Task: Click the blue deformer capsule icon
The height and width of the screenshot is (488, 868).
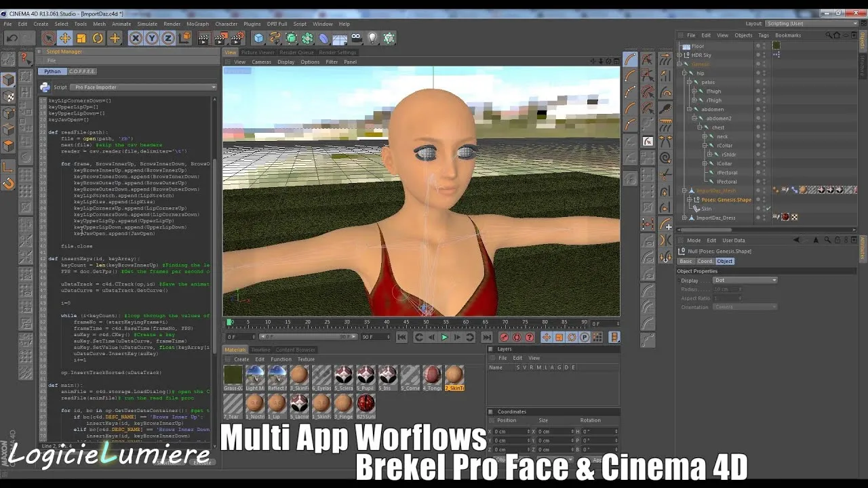Action: (324, 39)
